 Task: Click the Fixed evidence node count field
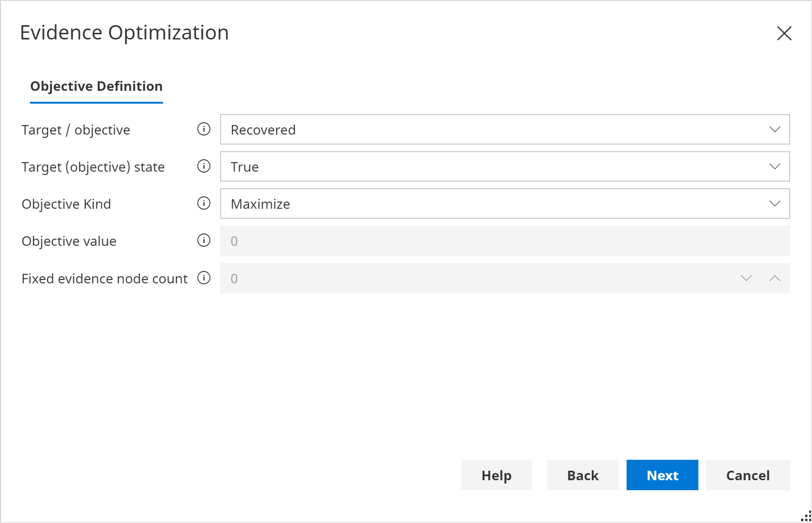coord(475,279)
